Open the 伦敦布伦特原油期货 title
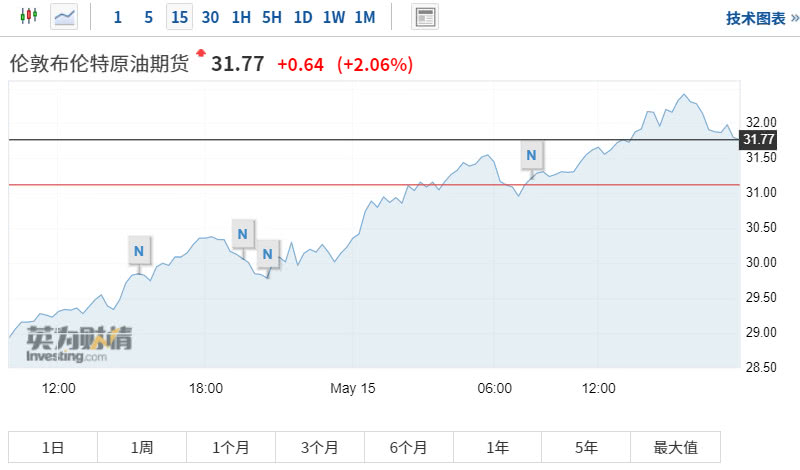800x470 pixels. [99, 64]
